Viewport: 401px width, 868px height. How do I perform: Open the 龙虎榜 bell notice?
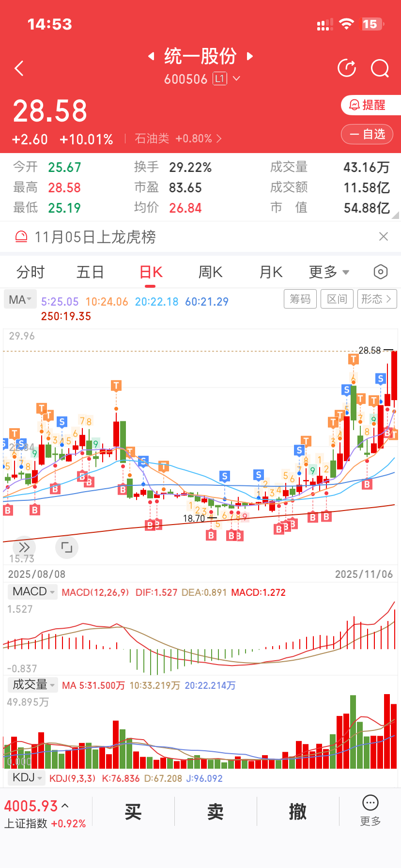[x=21, y=236]
